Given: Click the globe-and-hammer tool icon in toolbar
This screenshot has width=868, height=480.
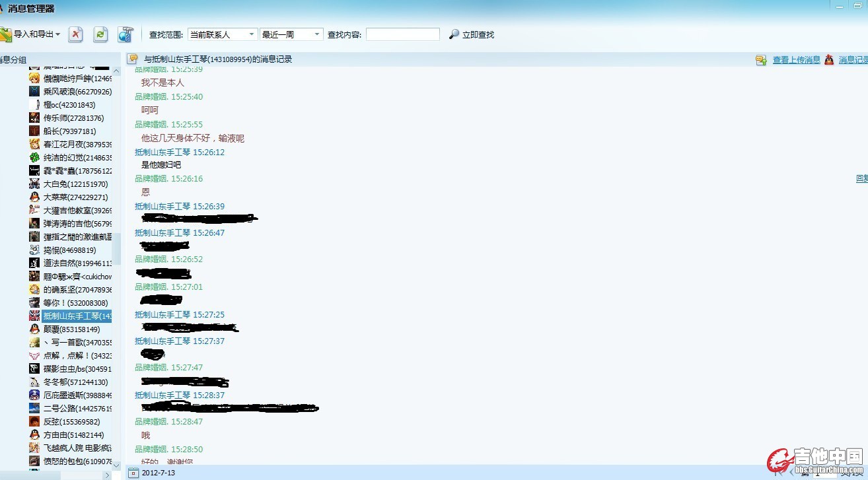Looking at the screenshot, I should (126, 34).
